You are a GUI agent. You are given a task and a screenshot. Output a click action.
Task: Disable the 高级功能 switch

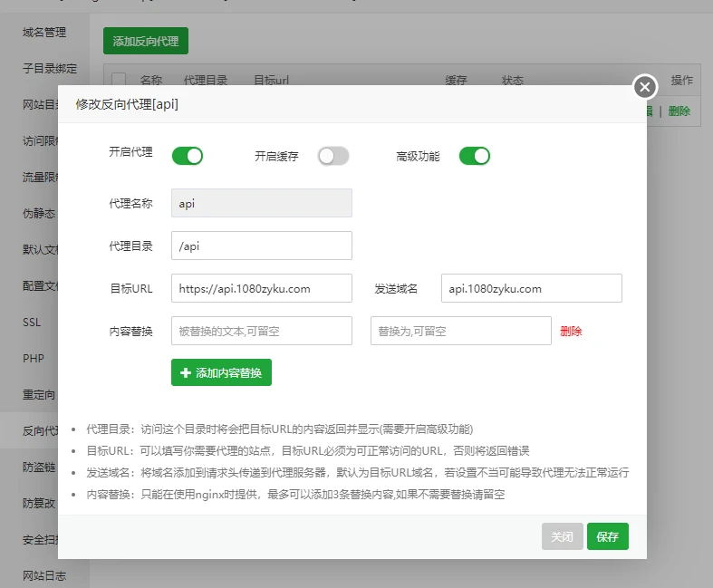coord(475,156)
